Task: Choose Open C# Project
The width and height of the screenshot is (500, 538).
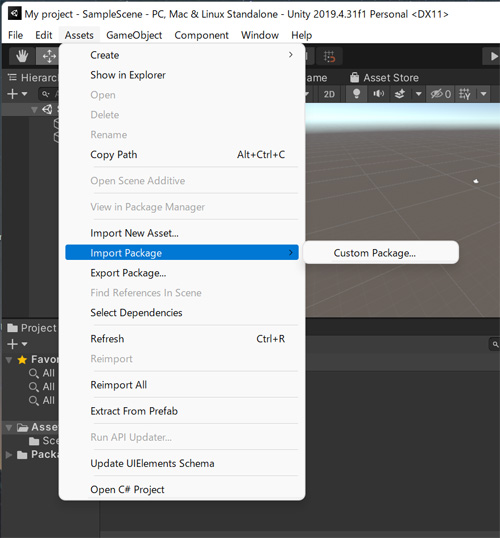Action: tap(182, 490)
